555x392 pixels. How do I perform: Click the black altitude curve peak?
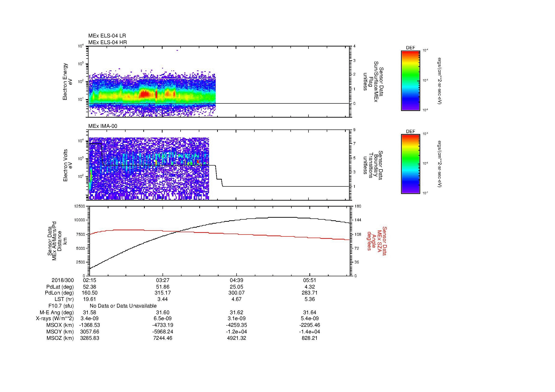point(282,217)
